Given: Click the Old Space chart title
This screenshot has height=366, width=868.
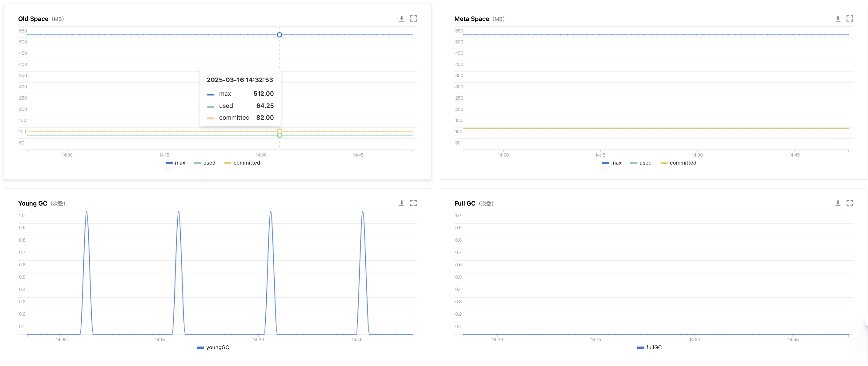Looking at the screenshot, I should point(33,19).
